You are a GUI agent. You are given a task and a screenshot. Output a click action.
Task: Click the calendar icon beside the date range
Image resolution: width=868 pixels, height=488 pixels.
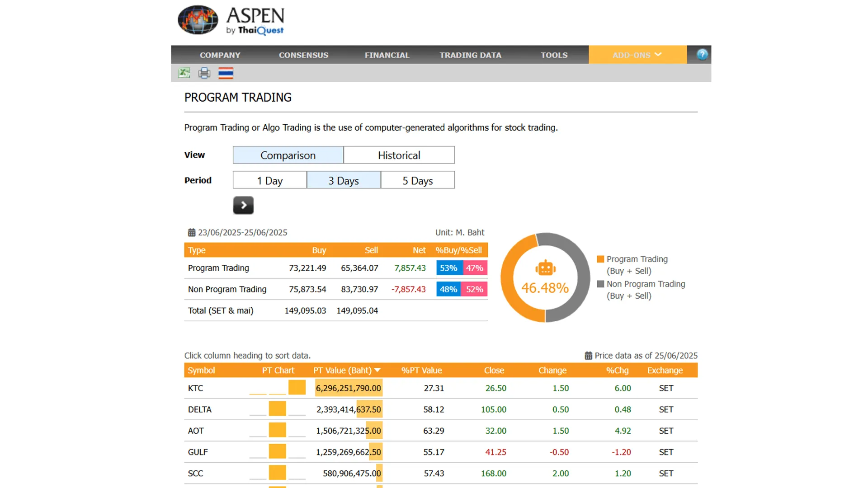192,233
